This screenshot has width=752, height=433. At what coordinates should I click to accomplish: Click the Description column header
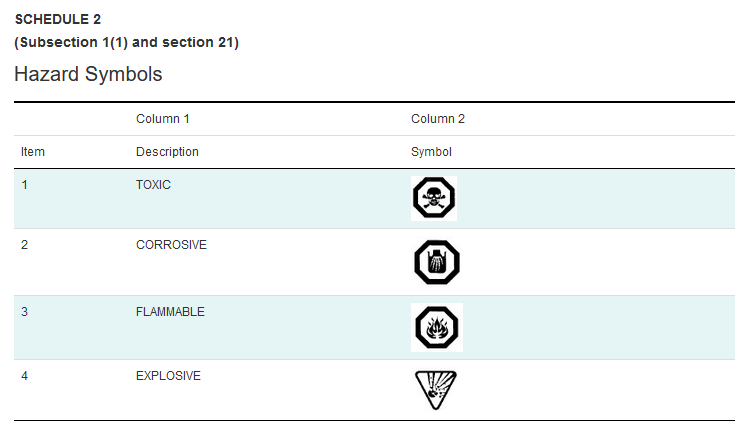pos(167,152)
